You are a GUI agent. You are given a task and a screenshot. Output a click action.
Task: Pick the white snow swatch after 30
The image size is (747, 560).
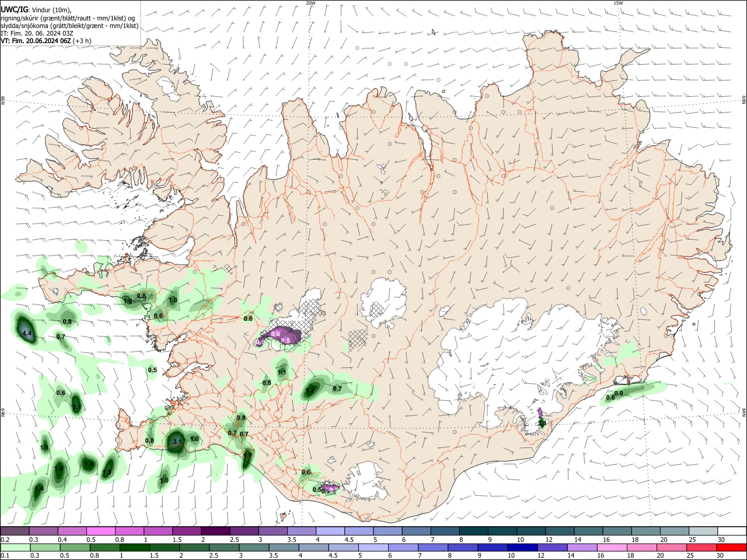[732, 531]
